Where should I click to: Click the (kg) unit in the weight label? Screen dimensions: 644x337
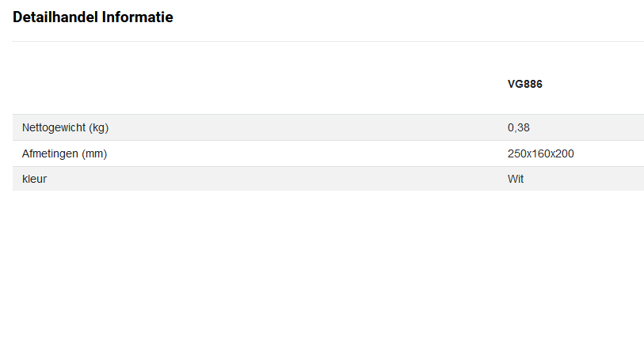tap(98, 127)
